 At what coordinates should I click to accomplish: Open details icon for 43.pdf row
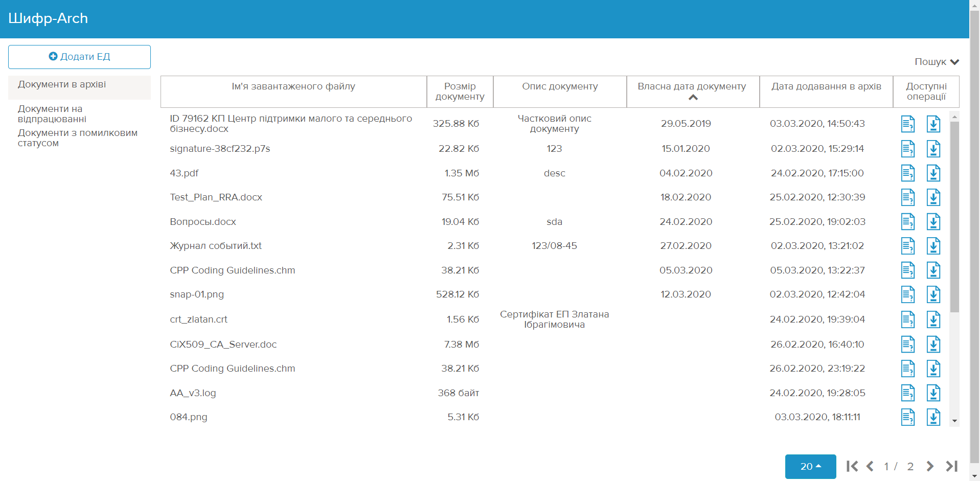click(908, 173)
